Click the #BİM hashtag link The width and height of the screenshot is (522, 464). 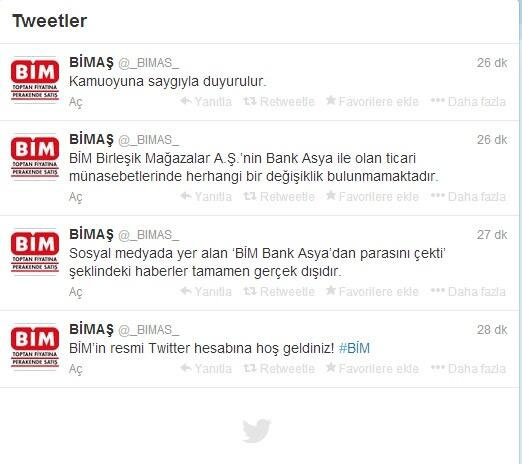(x=354, y=348)
